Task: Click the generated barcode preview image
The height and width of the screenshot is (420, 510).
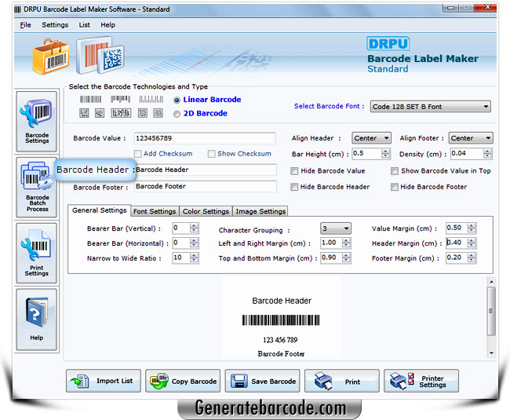Action: click(281, 320)
